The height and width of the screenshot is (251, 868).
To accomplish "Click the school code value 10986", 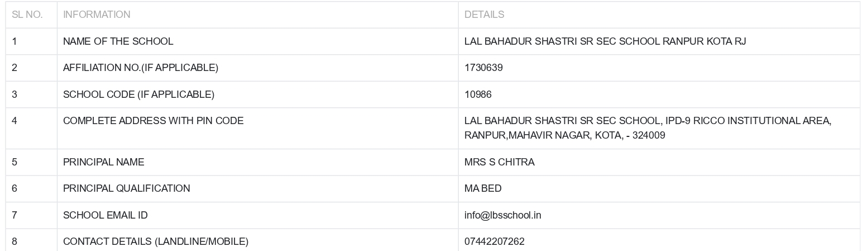I will tap(478, 94).
